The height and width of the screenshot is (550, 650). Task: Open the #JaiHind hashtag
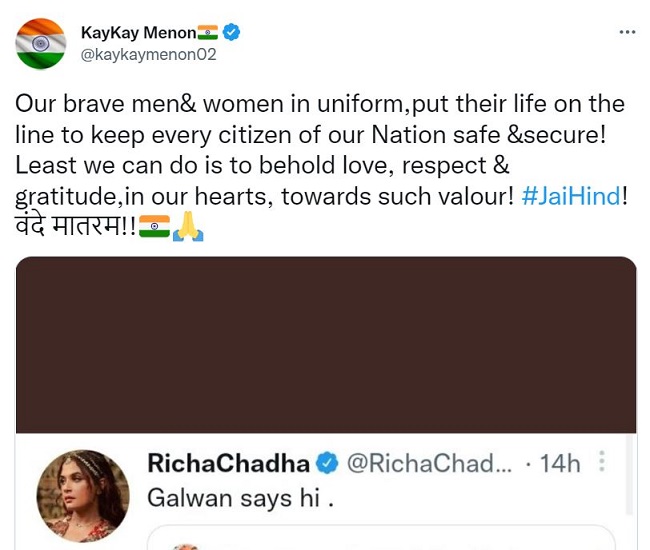570,196
